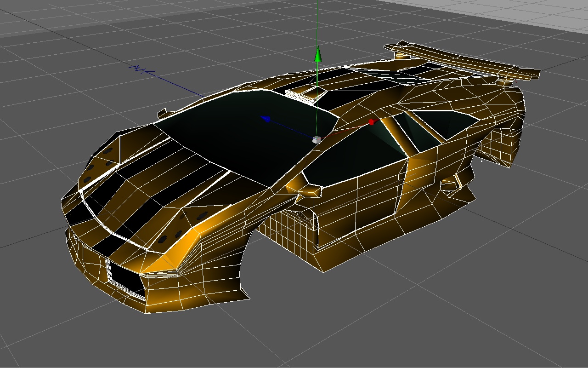The width and height of the screenshot is (588, 368).
Task: Click the green Y-axis arrow of the gizmo
Action: pos(317,54)
